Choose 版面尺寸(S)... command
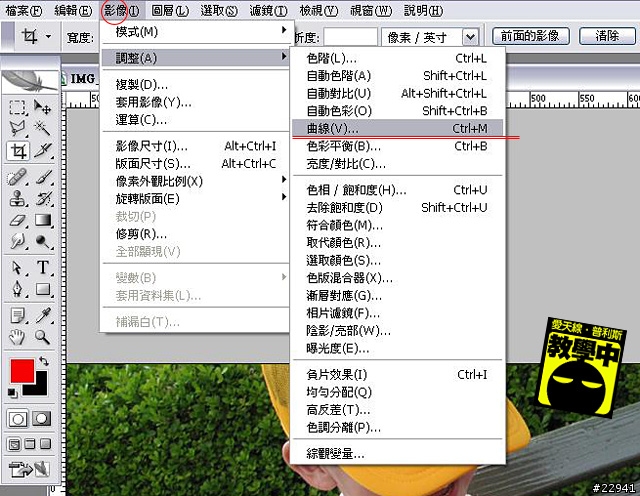 click(x=195, y=163)
